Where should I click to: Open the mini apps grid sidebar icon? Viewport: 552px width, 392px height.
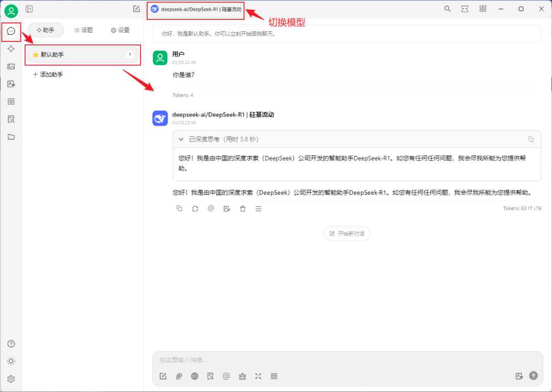tap(11, 101)
